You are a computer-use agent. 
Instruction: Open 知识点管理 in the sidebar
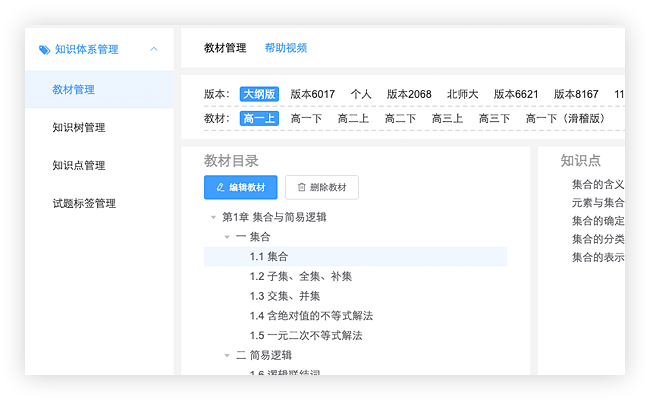79,165
